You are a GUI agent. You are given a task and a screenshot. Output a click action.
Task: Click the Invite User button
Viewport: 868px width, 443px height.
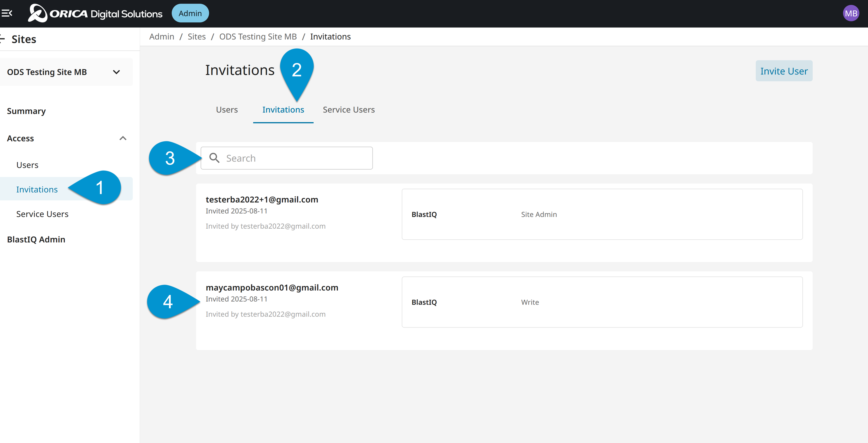coord(784,71)
